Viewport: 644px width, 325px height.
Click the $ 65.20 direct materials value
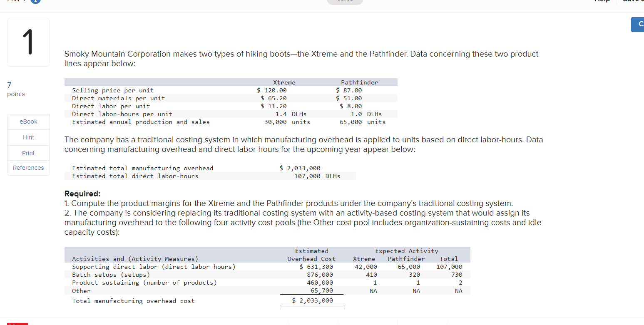click(x=274, y=98)
